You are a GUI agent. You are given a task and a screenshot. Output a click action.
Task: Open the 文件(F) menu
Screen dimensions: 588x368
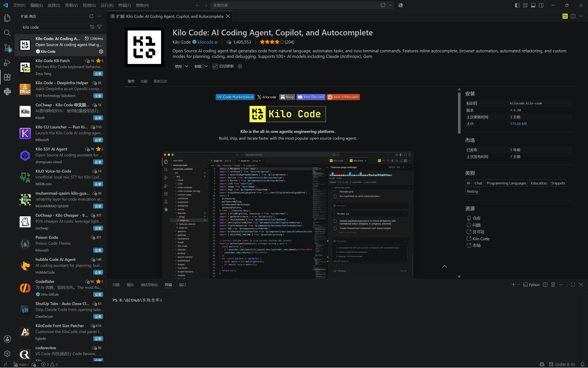[x=19, y=5]
